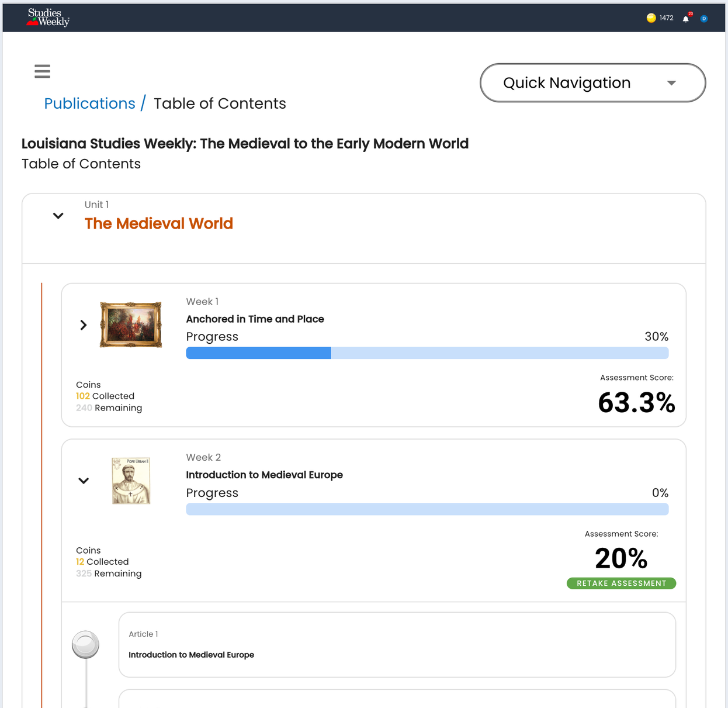Viewport: 728px width, 708px height.
Task: Collapse Week 2 Introduction to Medieval Europe
Action: [x=84, y=481]
